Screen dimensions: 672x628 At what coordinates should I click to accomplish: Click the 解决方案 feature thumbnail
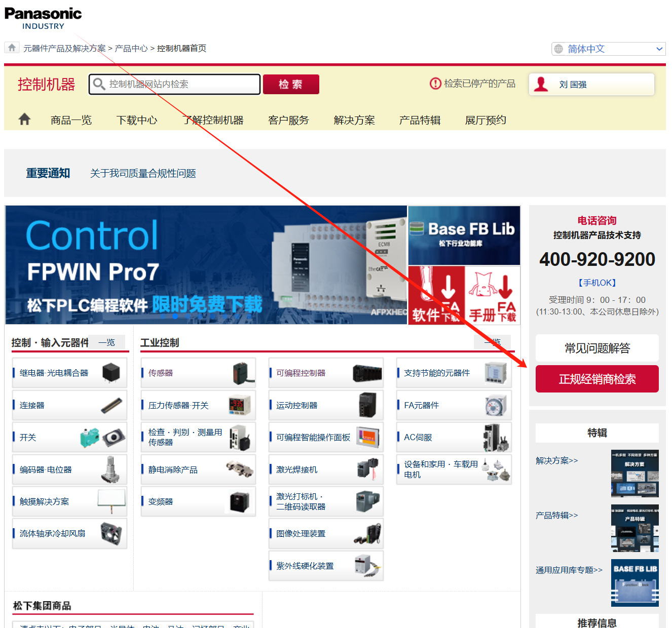coord(635,474)
